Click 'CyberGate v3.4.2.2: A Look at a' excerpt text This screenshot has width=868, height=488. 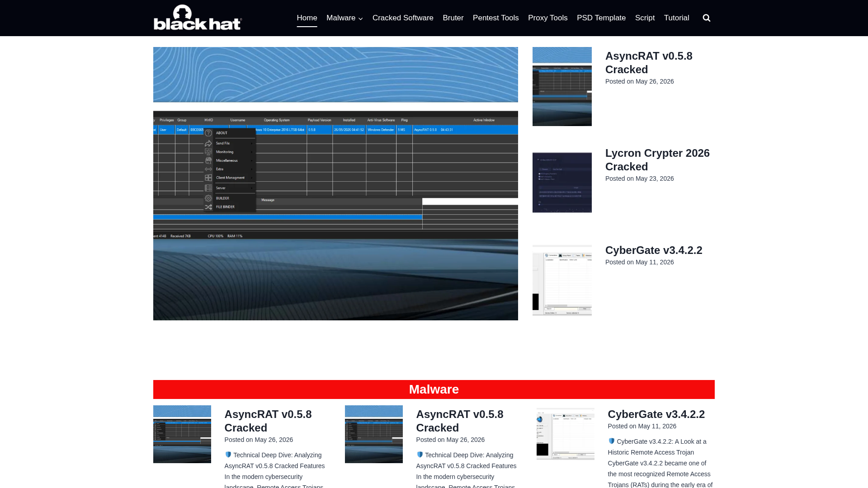coord(661,441)
